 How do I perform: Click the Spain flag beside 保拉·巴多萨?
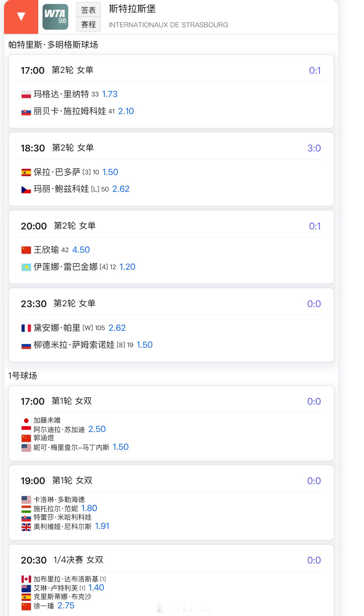[26, 172]
